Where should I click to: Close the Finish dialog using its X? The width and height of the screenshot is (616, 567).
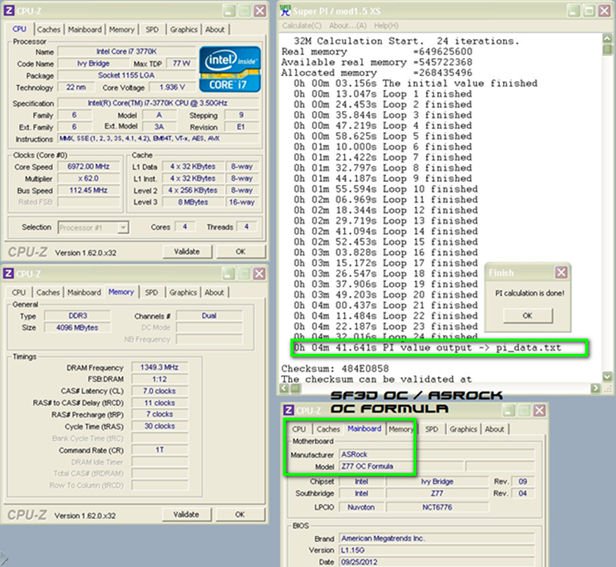point(562,272)
